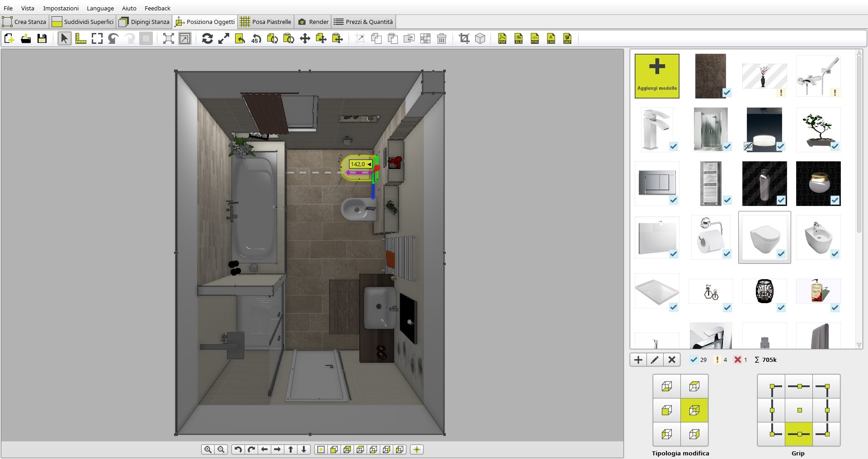Image resolution: width=868 pixels, height=459 pixels.
Task: Choose top-left Tipologia modifica cube
Action: tap(667, 386)
